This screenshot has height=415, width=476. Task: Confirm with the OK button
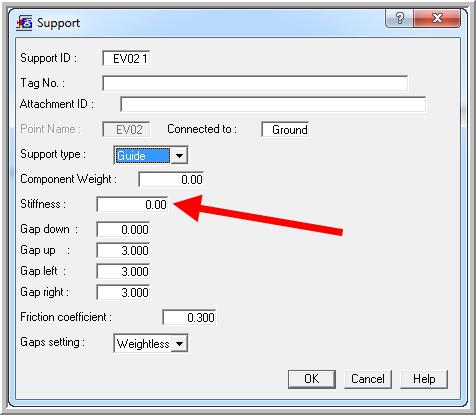(312, 379)
